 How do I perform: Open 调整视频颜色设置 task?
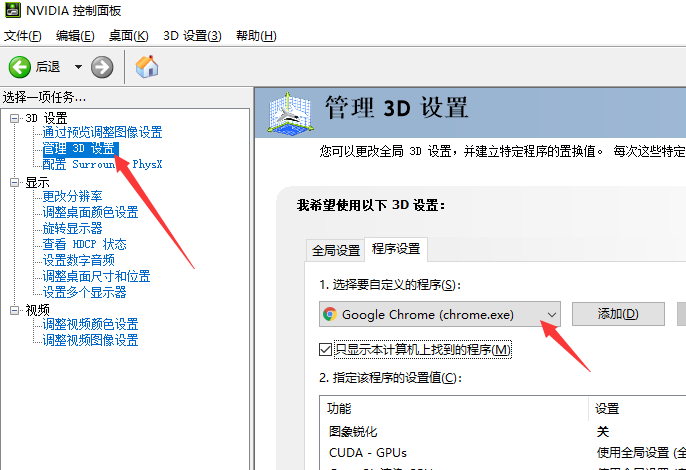point(90,324)
